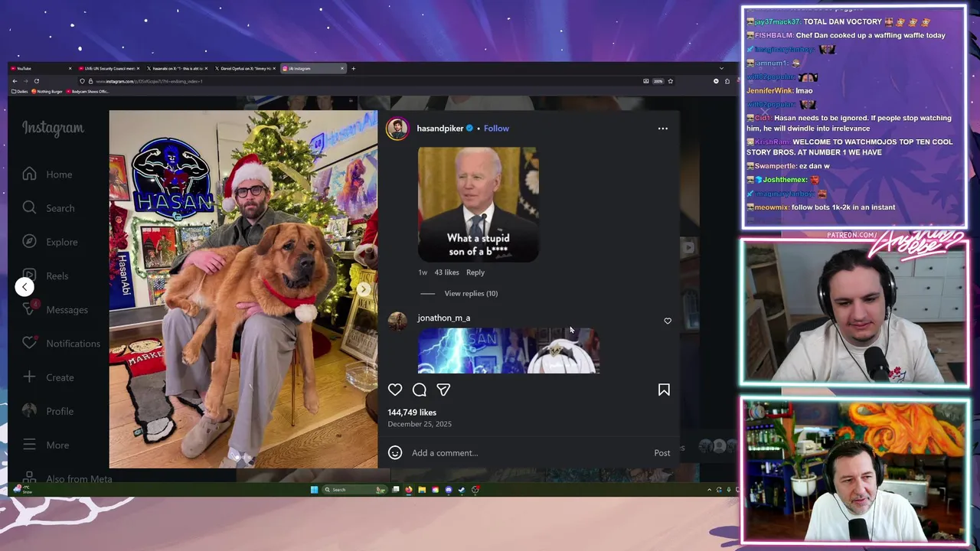View replies (10) on the comment
Image resolution: width=980 pixels, height=551 pixels.
tap(471, 293)
